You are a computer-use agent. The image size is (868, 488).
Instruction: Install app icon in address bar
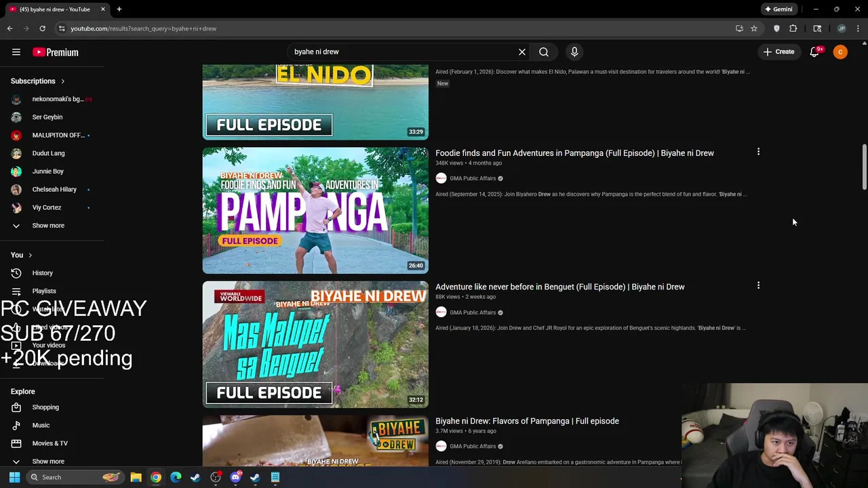pyautogui.click(x=739, y=28)
